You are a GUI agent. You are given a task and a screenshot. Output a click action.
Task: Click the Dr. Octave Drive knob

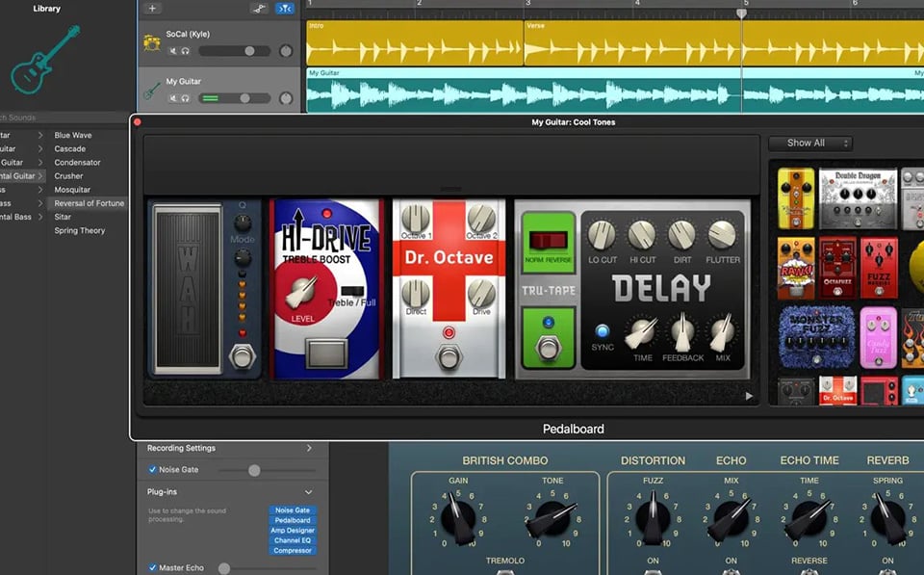coord(481,293)
